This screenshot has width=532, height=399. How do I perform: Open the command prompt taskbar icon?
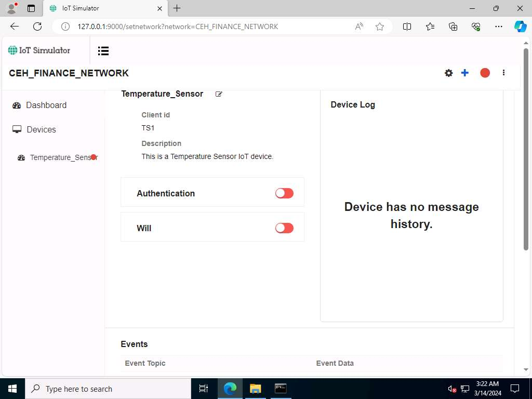click(x=281, y=389)
